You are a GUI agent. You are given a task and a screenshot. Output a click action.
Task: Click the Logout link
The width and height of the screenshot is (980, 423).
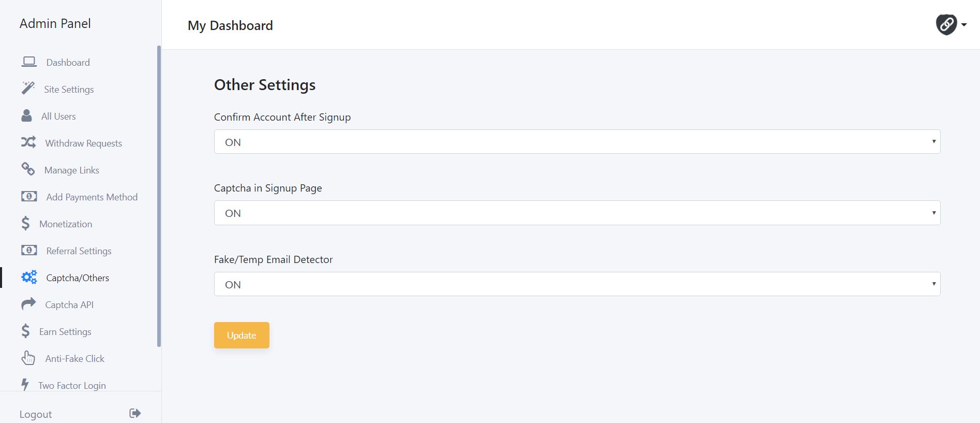point(36,414)
